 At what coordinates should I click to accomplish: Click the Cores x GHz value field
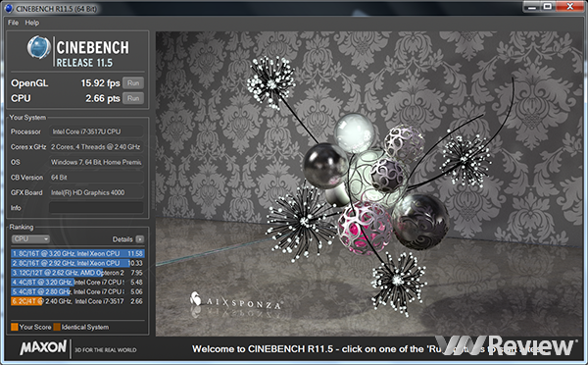(x=96, y=147)
